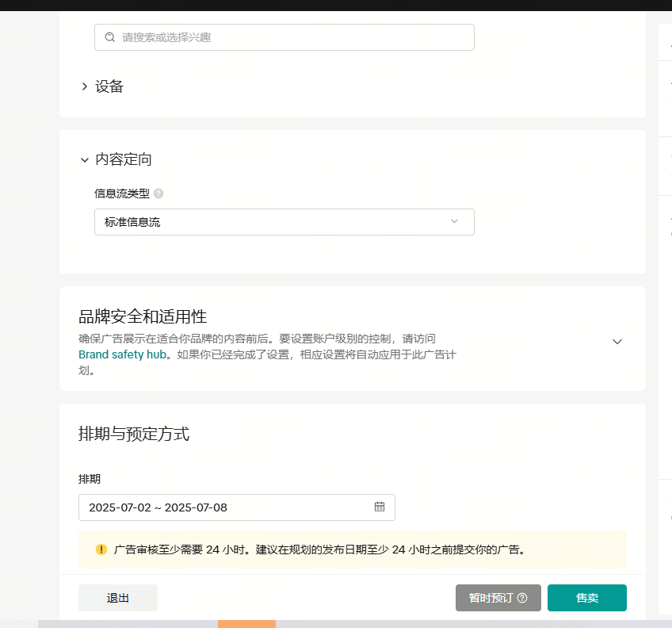Viewport: 672px width, 628px height.
Task: Click the orange item in the bottom taskbar
Action: (x=246, y=624)
